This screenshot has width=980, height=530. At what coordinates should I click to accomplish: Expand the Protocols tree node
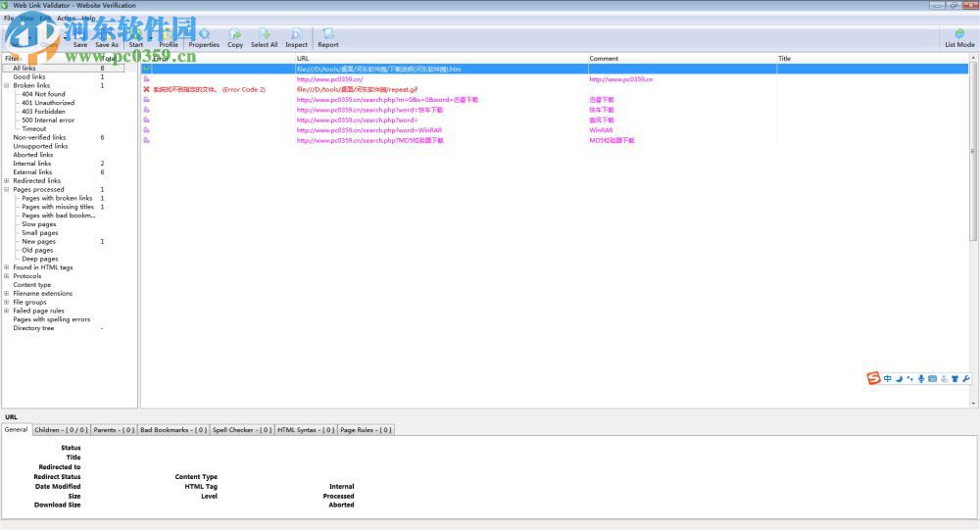pyautogui.click(x=7, y=276)
